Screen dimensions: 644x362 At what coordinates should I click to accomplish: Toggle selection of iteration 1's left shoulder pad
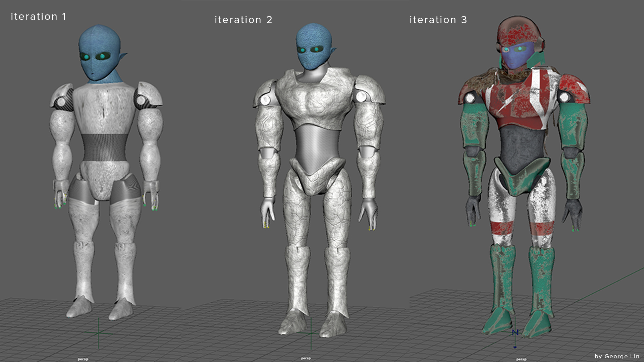64,97
